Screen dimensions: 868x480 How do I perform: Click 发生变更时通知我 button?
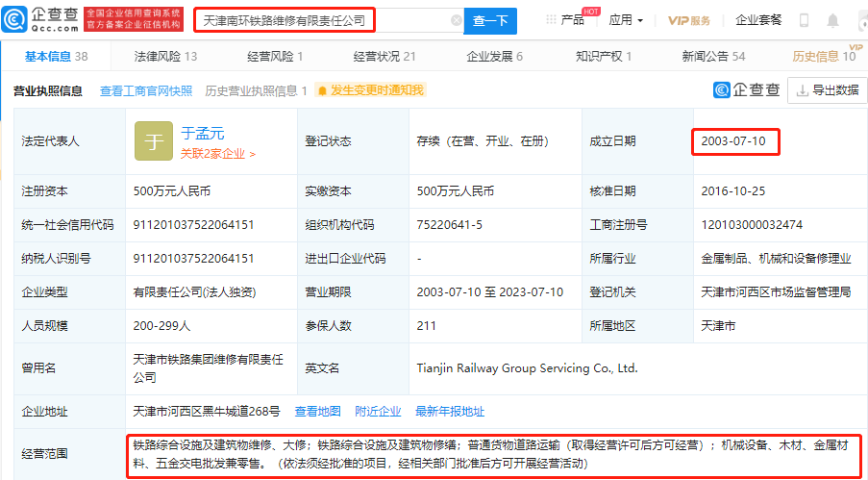click(370, 90)
